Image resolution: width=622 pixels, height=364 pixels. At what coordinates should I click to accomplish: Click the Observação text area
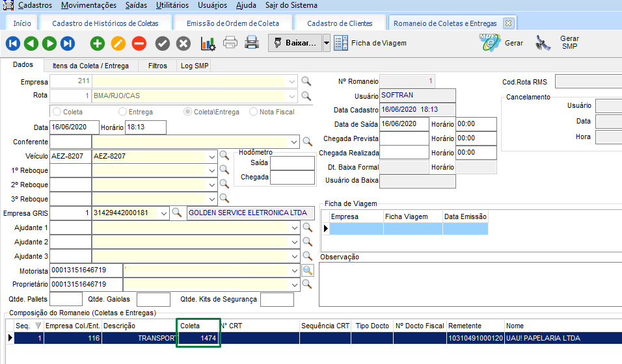coord(470,283)
